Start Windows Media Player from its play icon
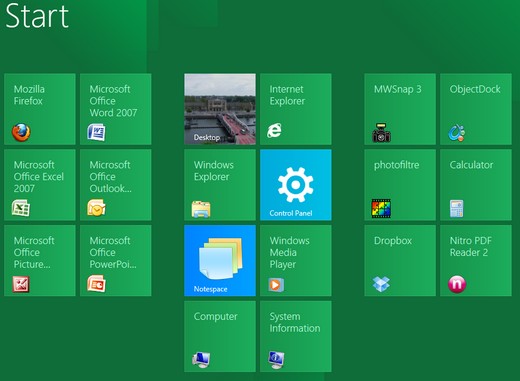 (276, 285)
